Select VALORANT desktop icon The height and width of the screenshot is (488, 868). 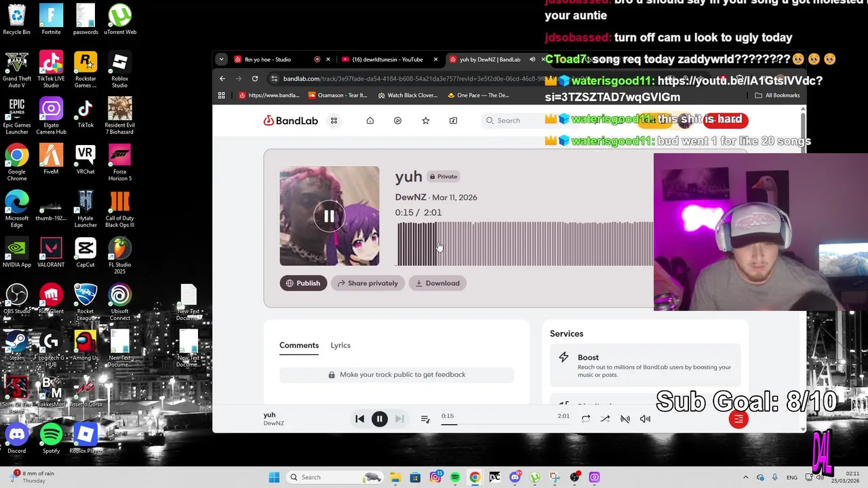tap(51, 252)
